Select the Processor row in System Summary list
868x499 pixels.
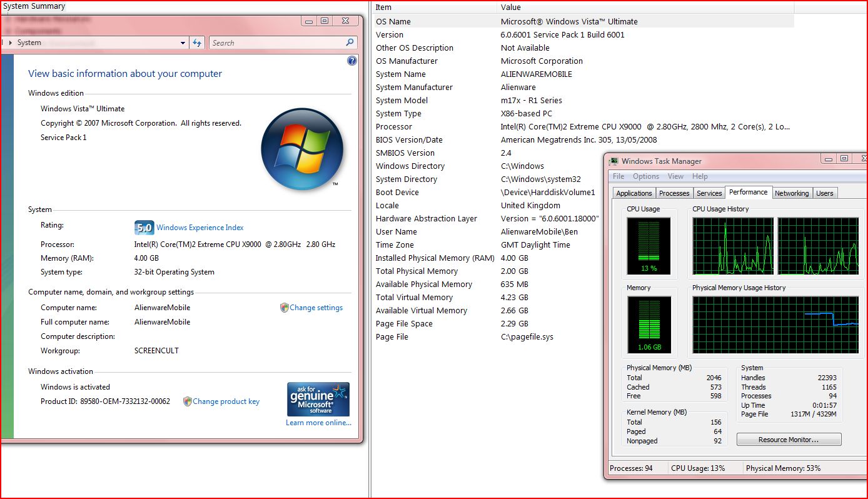(x=583, y=126)
